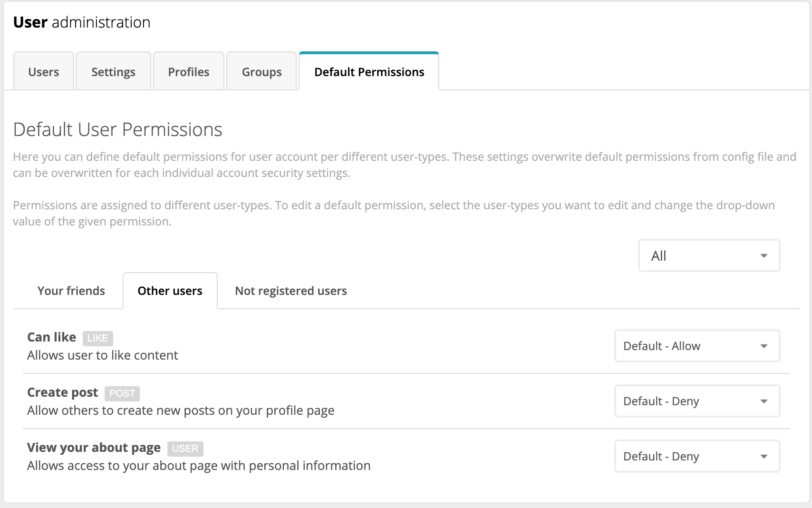The image size is (812, 508).
Task: Click the arrow on the Can like dropdown
Action: (x=764, y=346)
